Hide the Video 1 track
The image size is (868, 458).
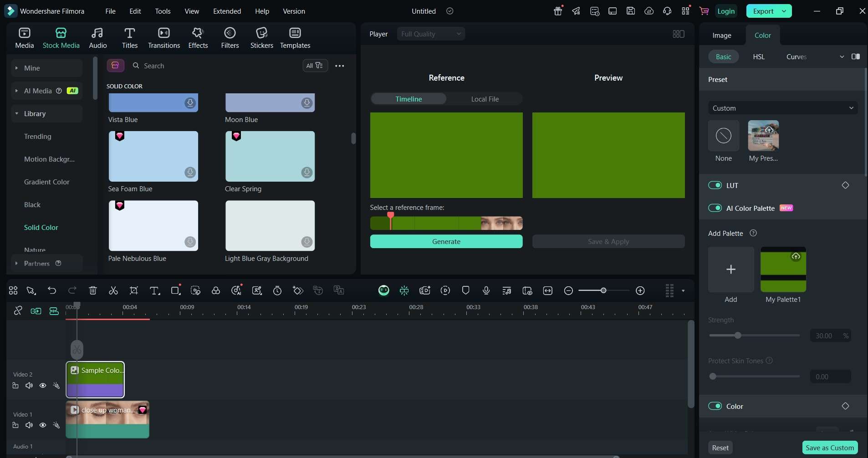pos(43,425)
